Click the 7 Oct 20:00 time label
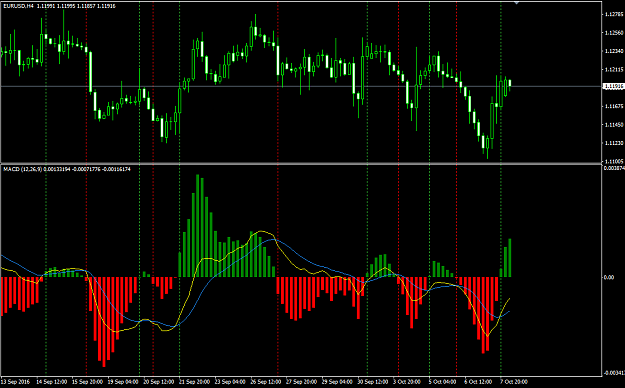This screenshot has height=388, width=625. pos(514,382)
